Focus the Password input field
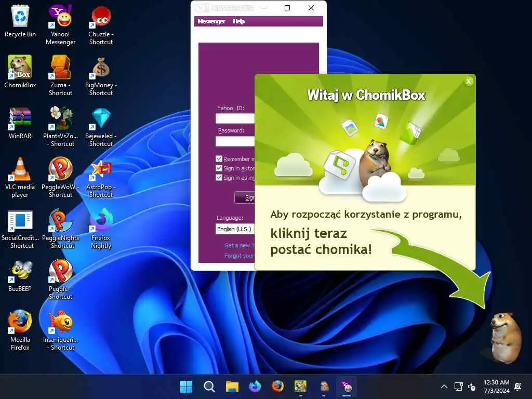Screen dimensions: 532x399 pyautogui.click(x=235, y=141)
